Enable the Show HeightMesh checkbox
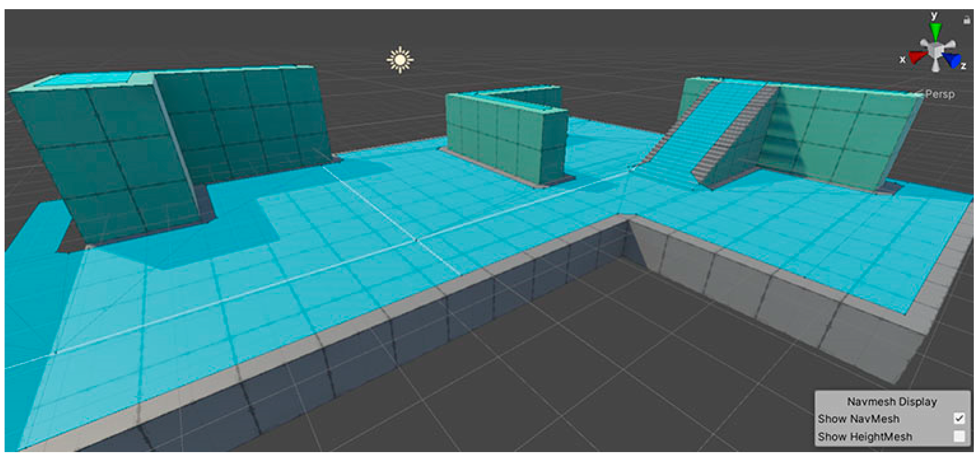The width and height of the screenshot is (980, 457). [959, 436]
